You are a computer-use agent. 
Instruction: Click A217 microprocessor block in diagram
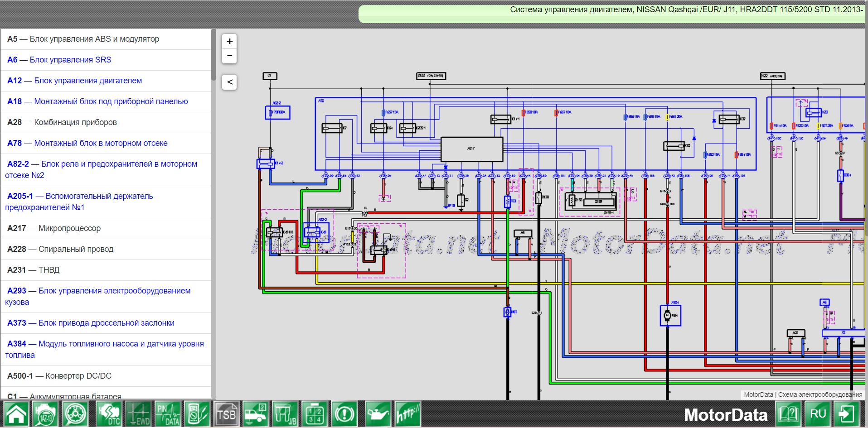coord(472,149)
